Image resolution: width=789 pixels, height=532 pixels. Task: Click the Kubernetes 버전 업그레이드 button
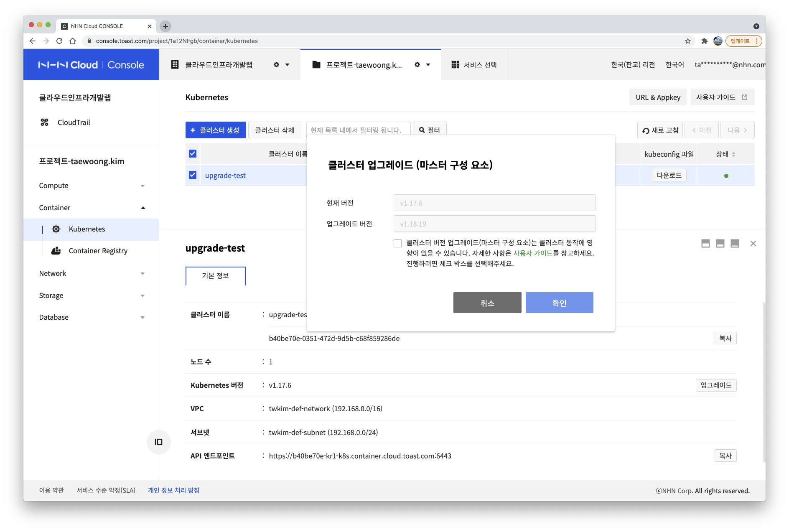(716, 385)
